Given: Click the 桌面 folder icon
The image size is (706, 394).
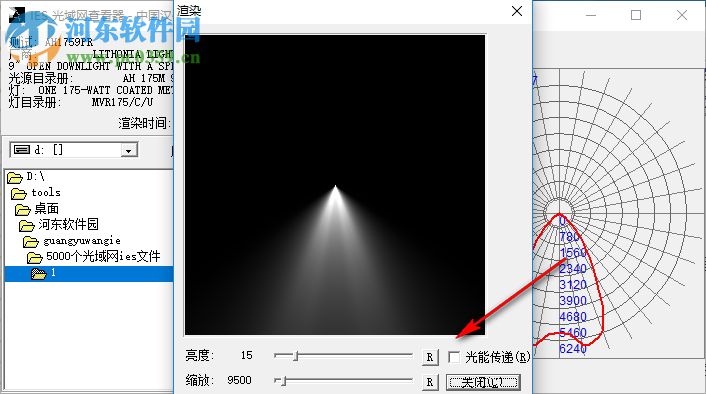Looking at the screenshot, I should pyautogui.click(x=23, y=210).
